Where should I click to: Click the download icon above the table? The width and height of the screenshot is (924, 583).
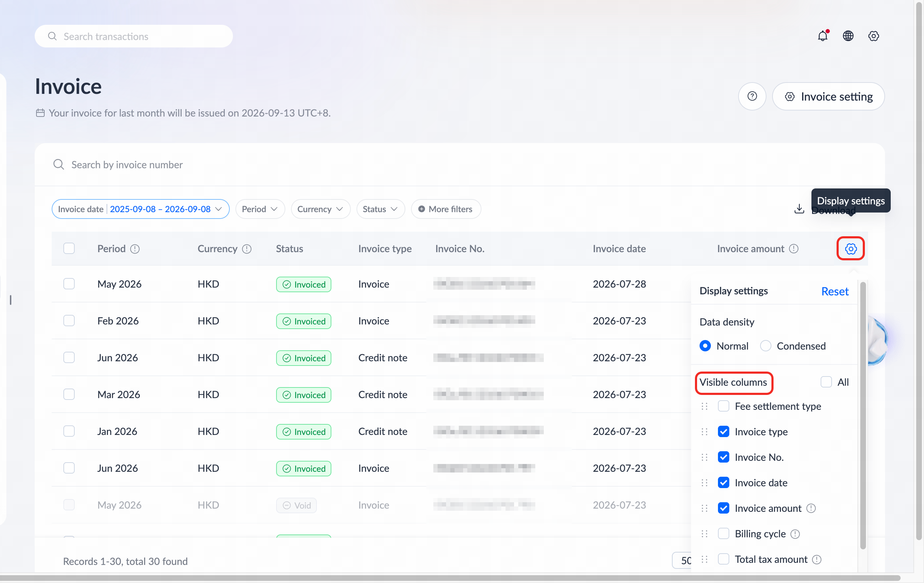(799, 209)
